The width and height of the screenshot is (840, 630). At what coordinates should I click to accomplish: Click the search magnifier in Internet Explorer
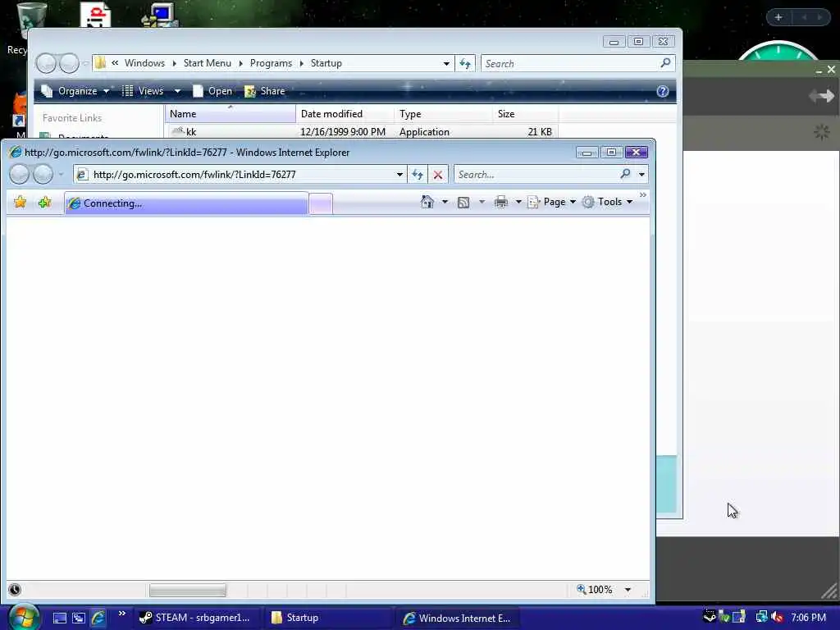(x=624, y=174)
